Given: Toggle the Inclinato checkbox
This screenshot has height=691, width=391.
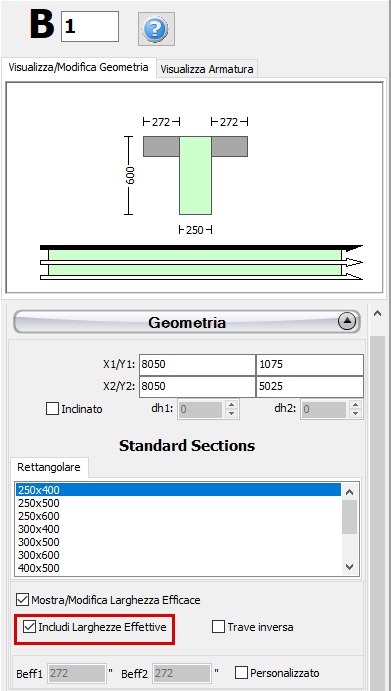Looking at the screenshot, I should tap(52, 409).
